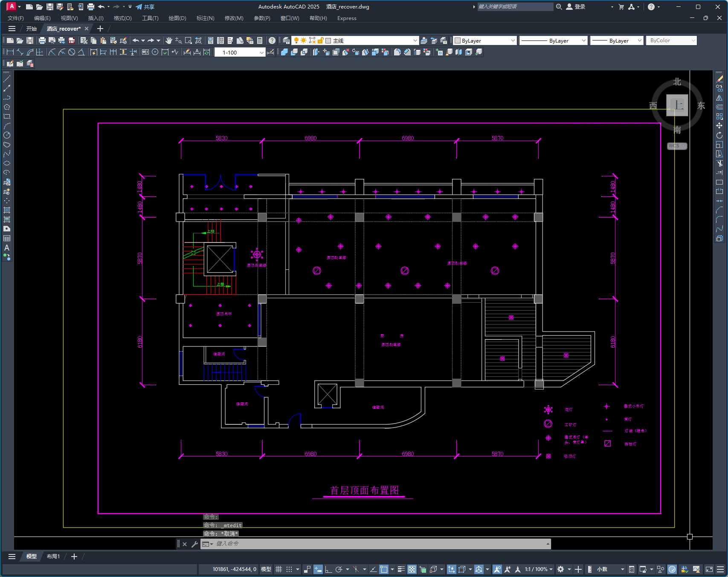Open the 编辑(E) menu
Screen dimensions: 728x577
pos(42,18)
